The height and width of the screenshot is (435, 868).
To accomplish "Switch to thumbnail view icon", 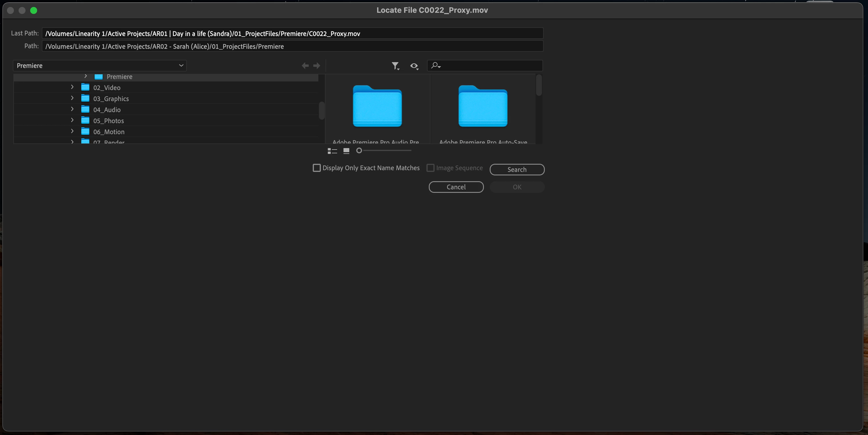I will click(346, 151).
